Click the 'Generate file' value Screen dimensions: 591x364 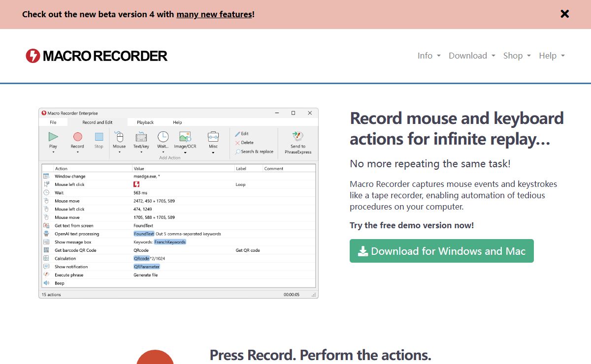[146, 274]
